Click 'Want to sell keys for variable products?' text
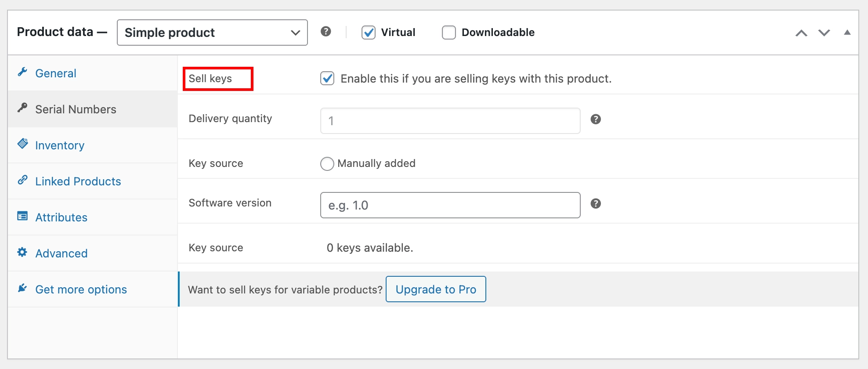The image size is (868, 369). [x=285, y=289]
